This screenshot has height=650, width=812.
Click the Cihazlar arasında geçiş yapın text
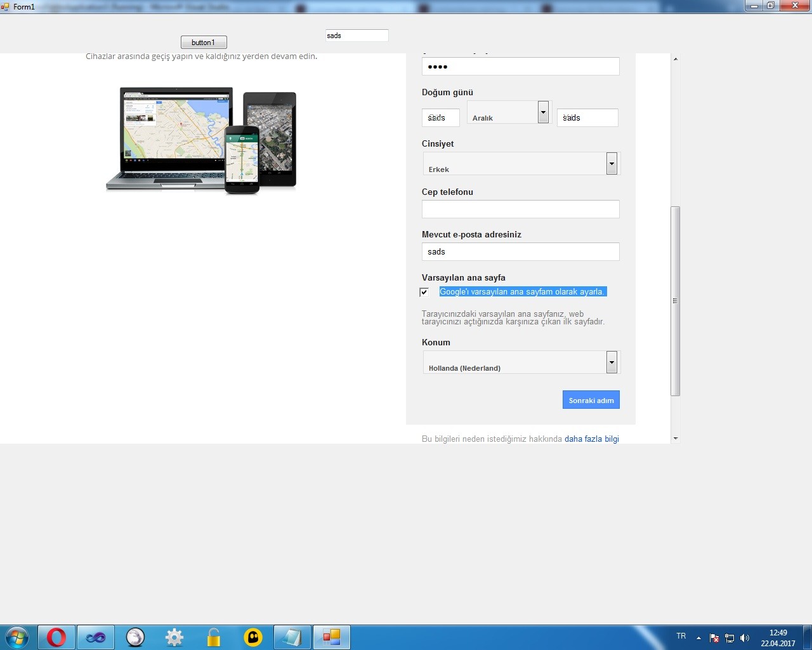tap(202, 56)
